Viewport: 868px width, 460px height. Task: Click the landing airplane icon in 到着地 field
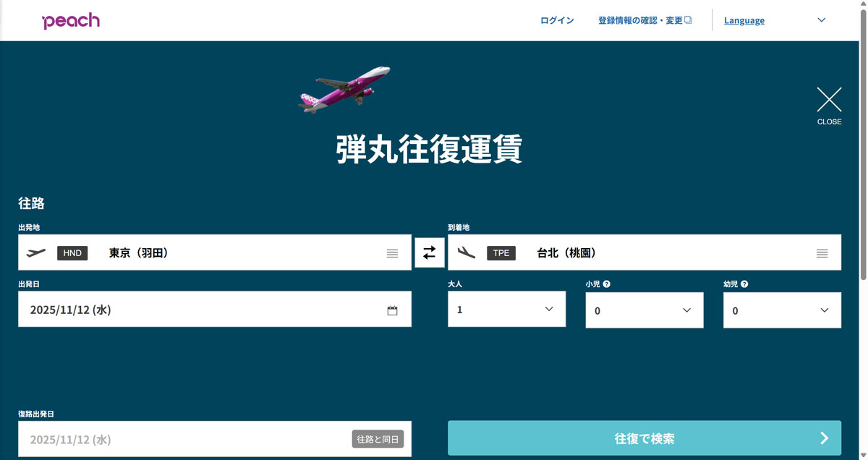[467, 252]
